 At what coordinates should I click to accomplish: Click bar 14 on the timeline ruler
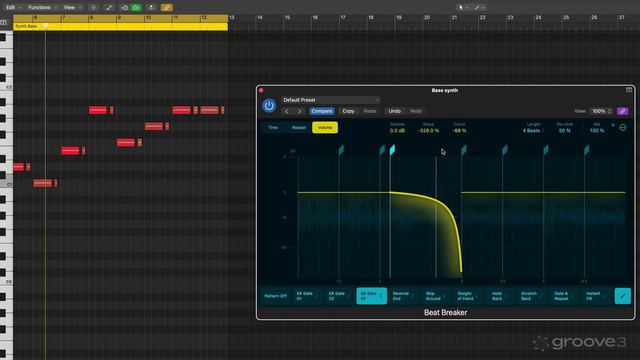point(259,18)
